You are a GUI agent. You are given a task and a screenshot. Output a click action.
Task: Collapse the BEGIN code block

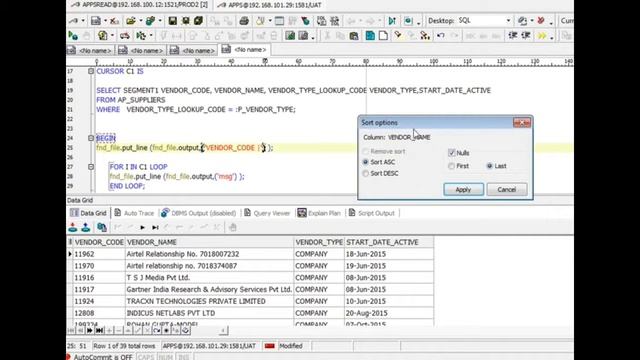click(x=91, y=138)
